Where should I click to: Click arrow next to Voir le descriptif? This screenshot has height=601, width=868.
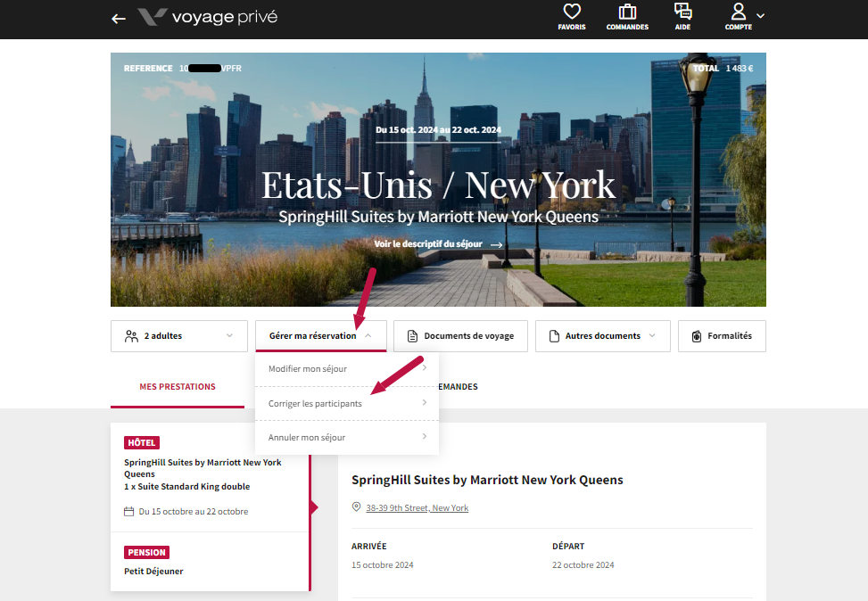coord(497,244)
